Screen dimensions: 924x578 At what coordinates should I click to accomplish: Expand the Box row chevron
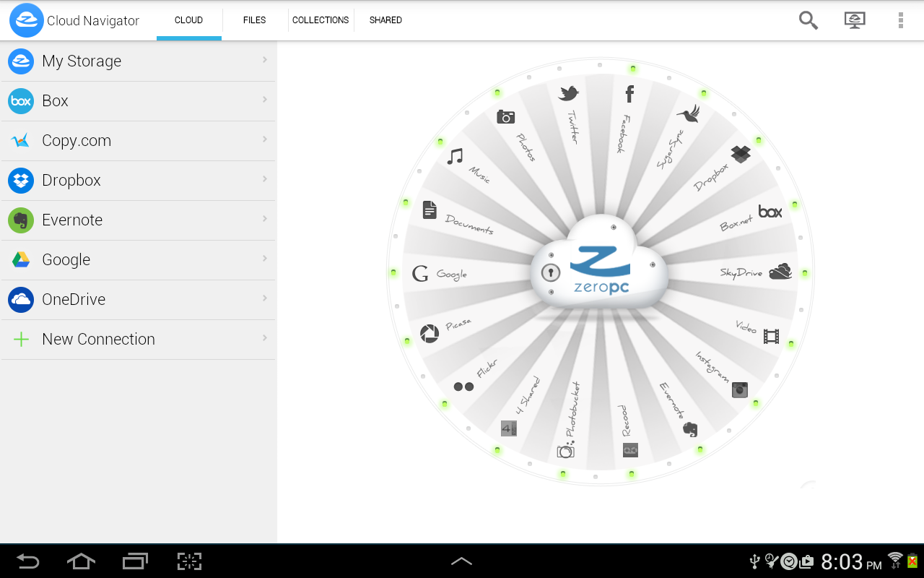(265, 99)
